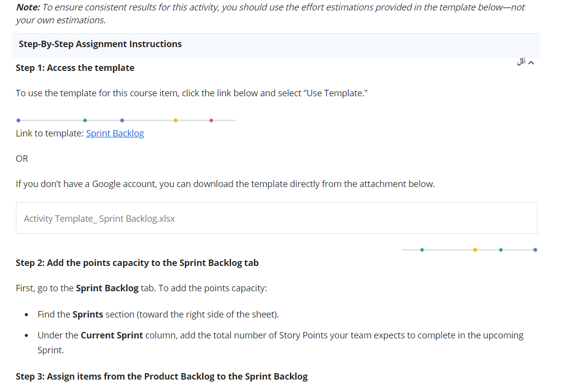Image resolution: width=588 pixels, height=392 pixels.
Task: Click the standalone 'OR' text
Action: tap(22, 158)
